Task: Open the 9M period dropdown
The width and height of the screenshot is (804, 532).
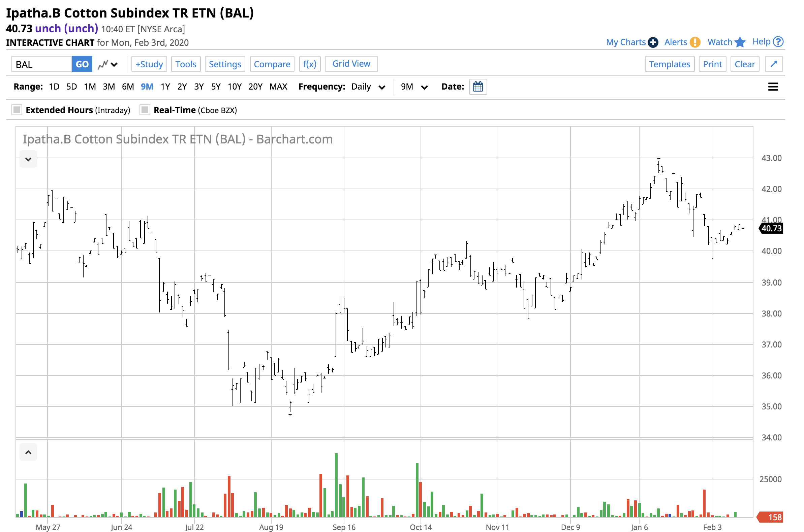Action: coord(414,87)
